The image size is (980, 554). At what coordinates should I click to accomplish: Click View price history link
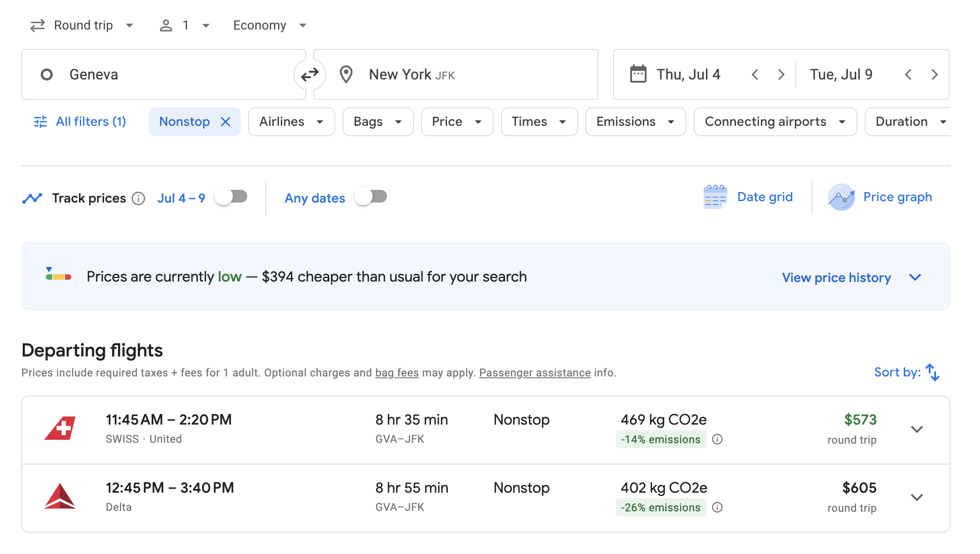coord(836,277)
